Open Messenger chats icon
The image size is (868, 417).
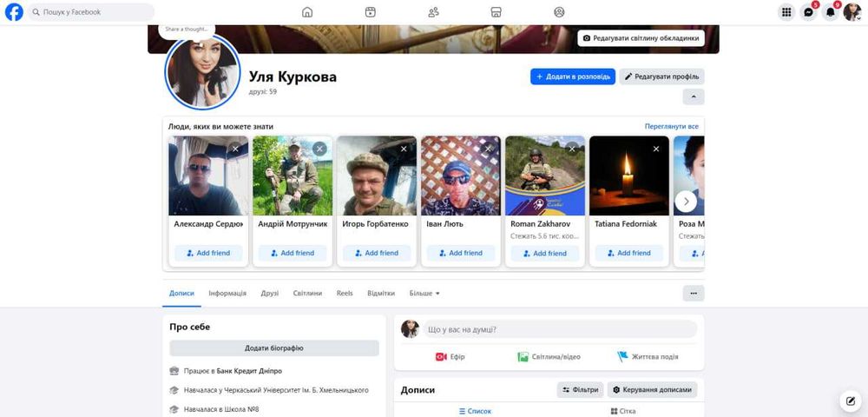(x=809, y=12)
